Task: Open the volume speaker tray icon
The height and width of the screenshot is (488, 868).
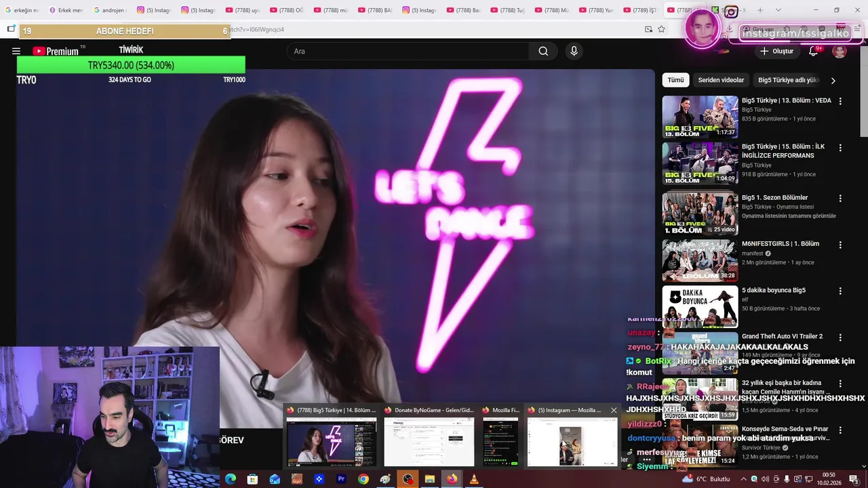Action: tap(765, 479)
